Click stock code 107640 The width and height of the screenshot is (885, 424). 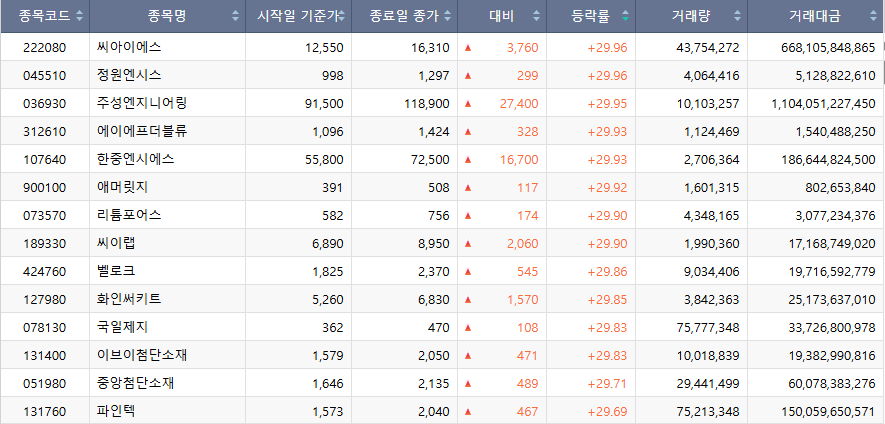[45, 160]
